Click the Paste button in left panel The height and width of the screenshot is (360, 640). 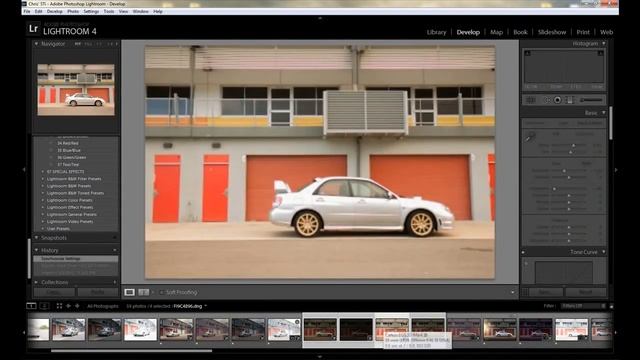[x=98, y=292]
